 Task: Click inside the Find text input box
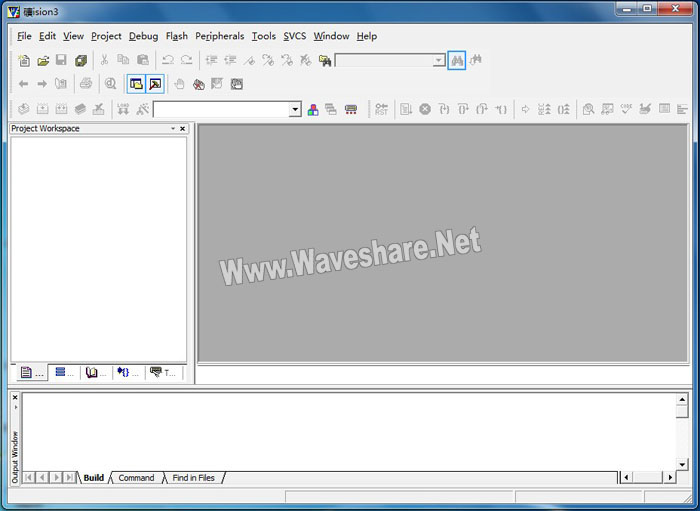pyautogui.click(x=384, y=60)
